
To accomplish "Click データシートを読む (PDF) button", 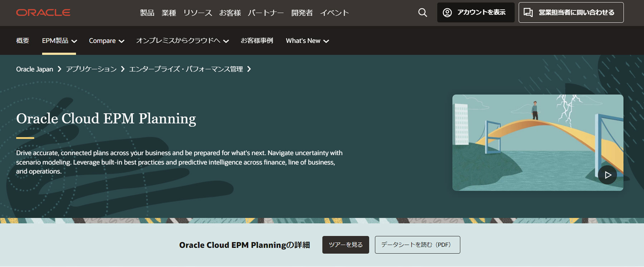I will click(418, 245).
